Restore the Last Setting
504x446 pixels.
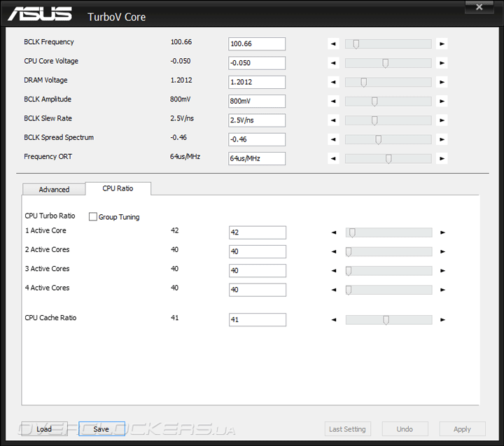coord(348,429)
